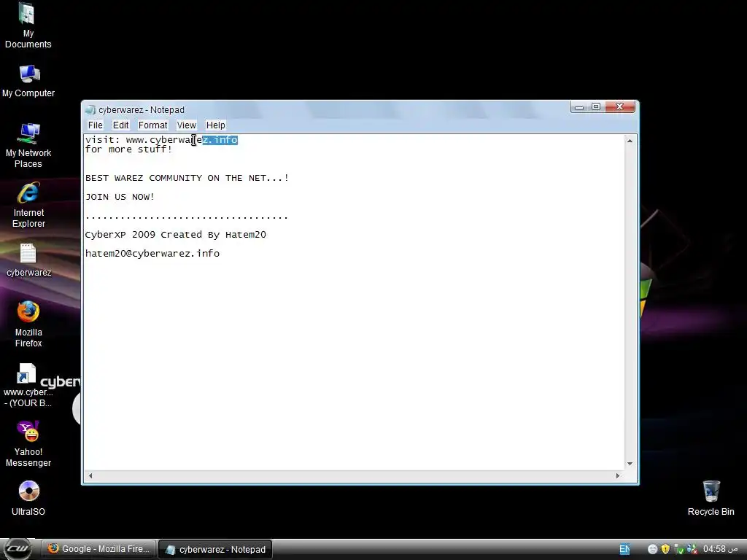The height and width of the screenshot is (560, 747).
Task: Click the vertical scrollbar up arrow
Action: tap(630, 141)
